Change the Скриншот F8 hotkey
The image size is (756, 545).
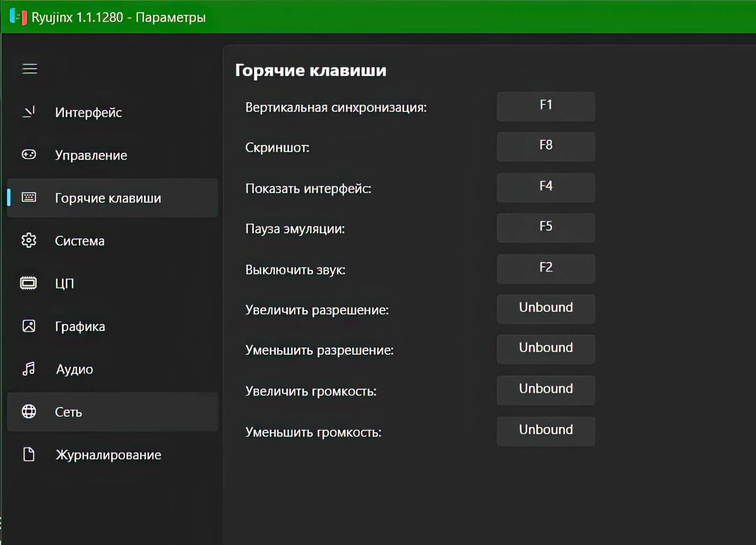tap(546, 147)
